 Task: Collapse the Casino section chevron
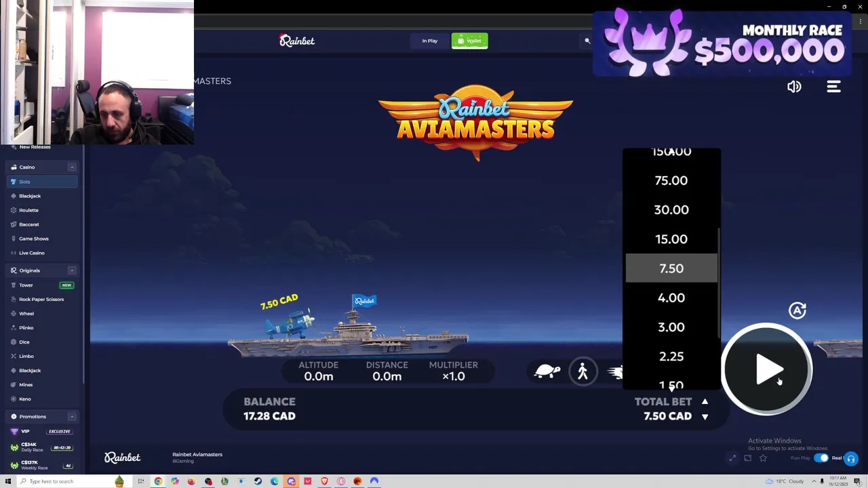coord(72,167)
